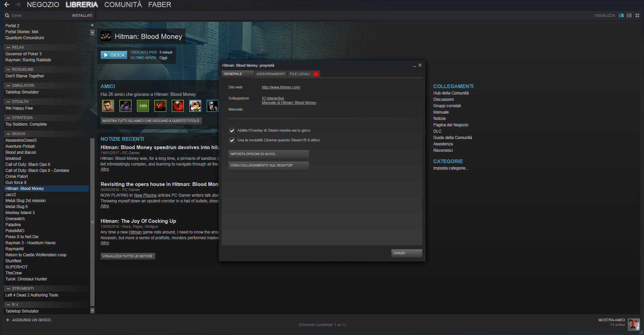Click MOSTRA TUTTI GLI AMICI button
The image size is (644, 335).
click(151, 121)
